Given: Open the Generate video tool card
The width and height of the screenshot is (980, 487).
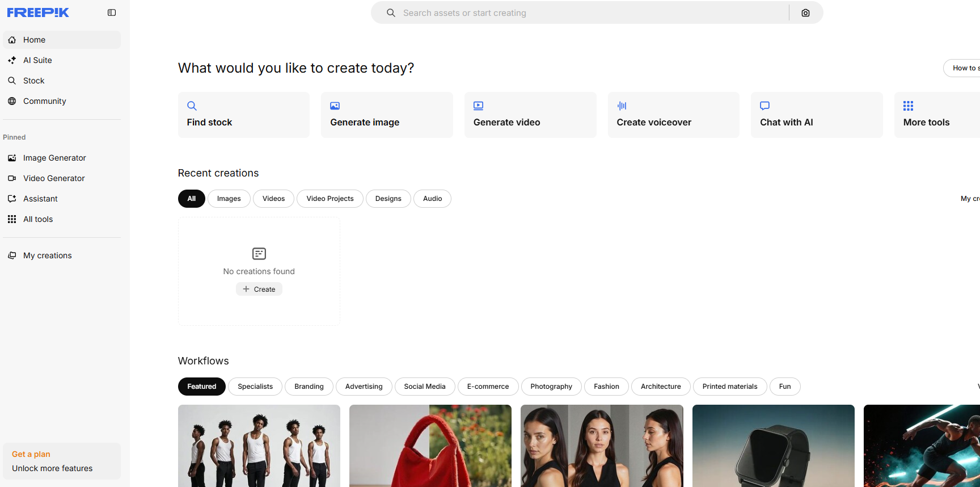Looking at the screenshot, I should point(530,115).
